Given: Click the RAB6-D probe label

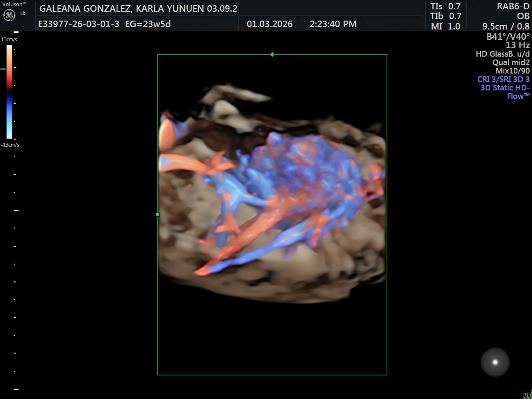Looking at the screenshot, I should pos(513,6).
